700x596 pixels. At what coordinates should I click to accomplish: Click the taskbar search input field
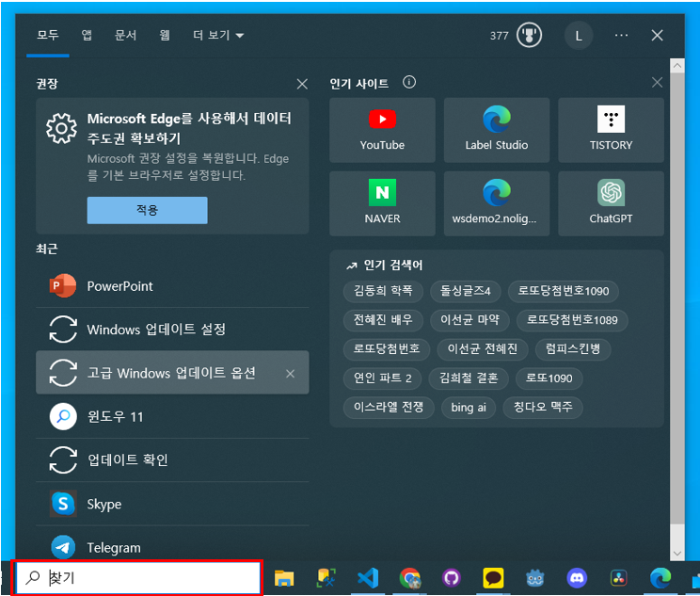point(138,578)
